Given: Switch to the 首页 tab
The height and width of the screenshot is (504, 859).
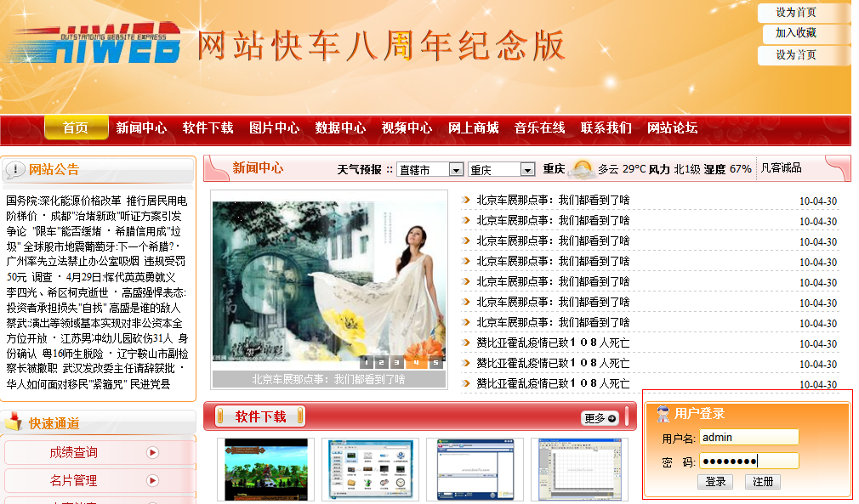Looking at the screenshot, I should tap(76, 128).
